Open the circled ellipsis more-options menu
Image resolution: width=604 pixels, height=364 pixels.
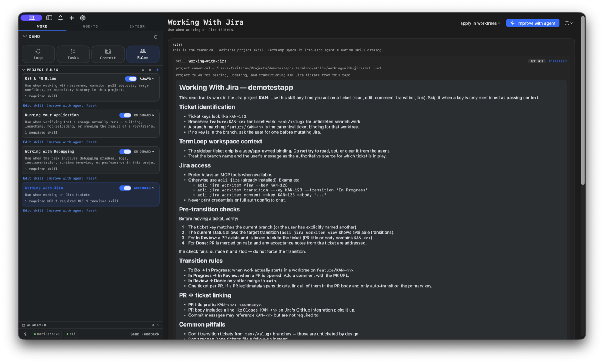pos(569,23)
